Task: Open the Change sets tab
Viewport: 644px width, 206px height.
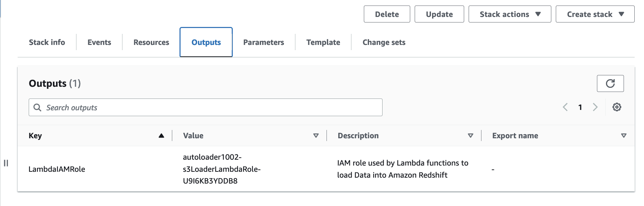Action: [x=384, y=42]
